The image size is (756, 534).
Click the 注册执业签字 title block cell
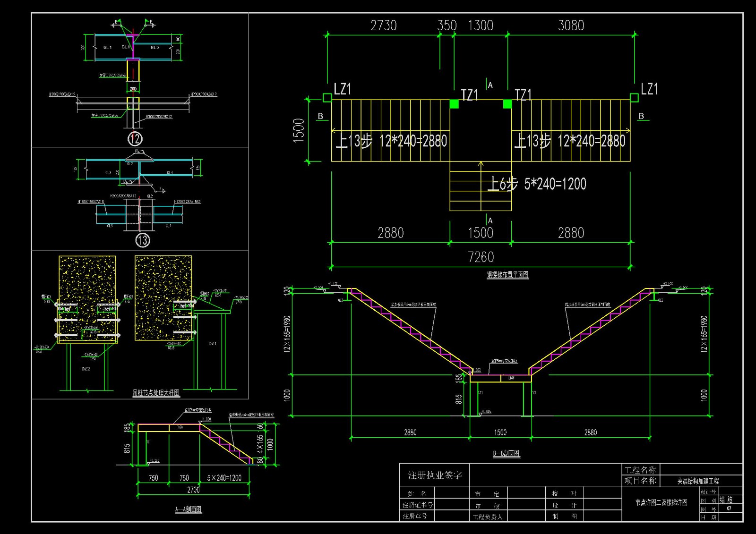(x=435, y=475)
